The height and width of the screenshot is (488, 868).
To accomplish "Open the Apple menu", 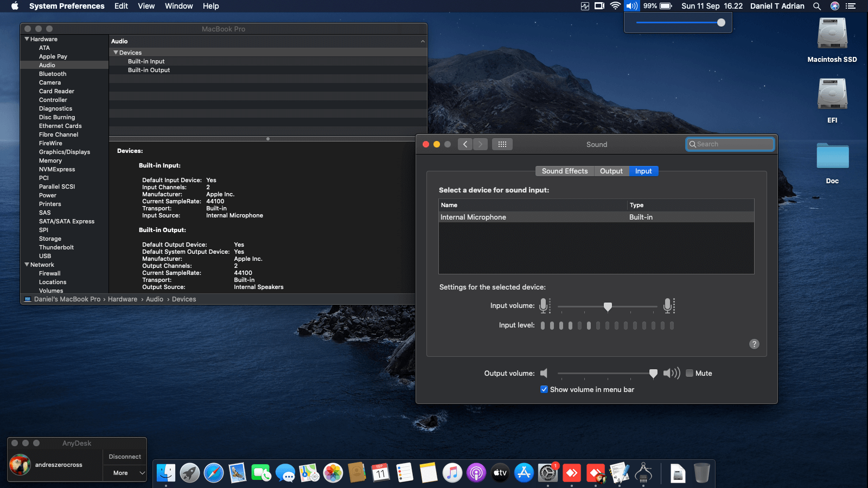I will pyautogui.click(x=15, y=6).
